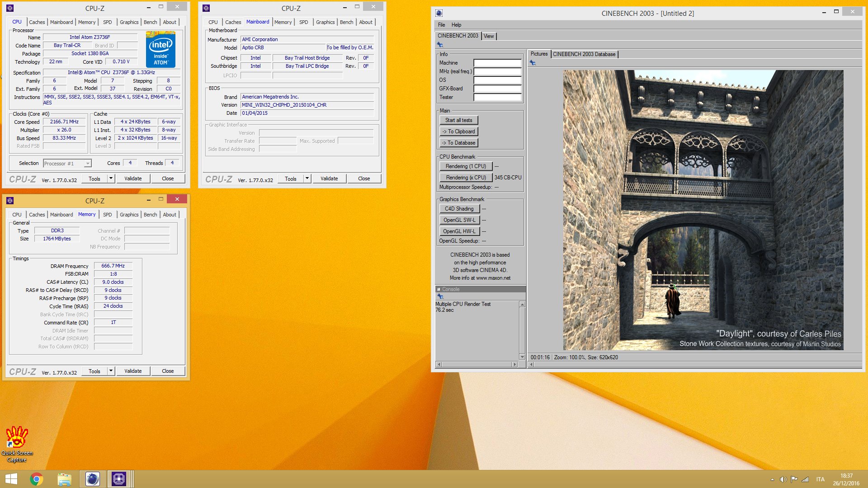Click the blue arrow icon in the Console panel

point(440,296)
